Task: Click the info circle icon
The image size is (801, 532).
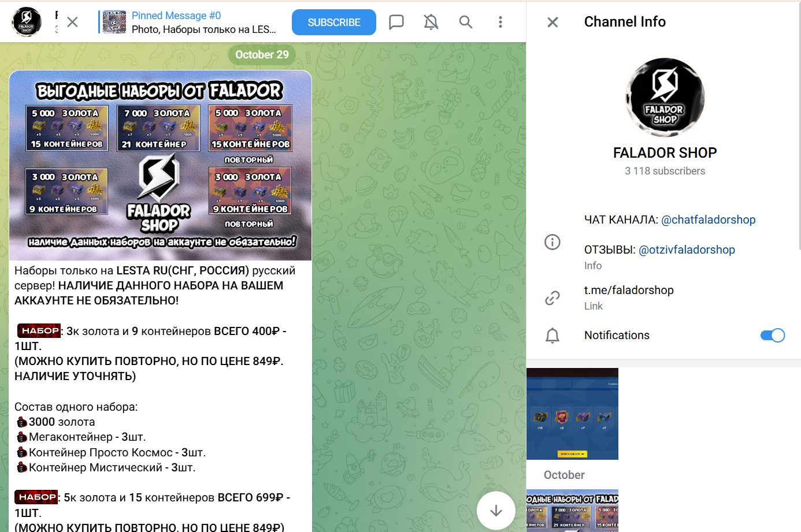Action: click(552, 242)
